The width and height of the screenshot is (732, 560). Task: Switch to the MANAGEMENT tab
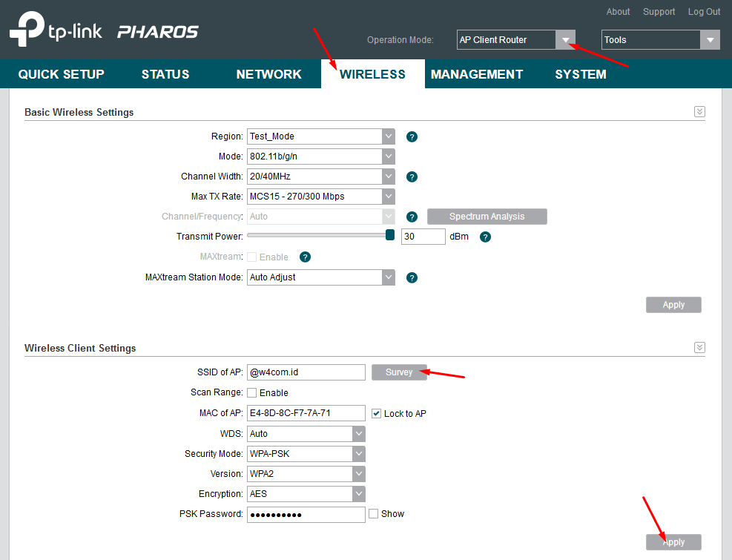click(476, 73)
